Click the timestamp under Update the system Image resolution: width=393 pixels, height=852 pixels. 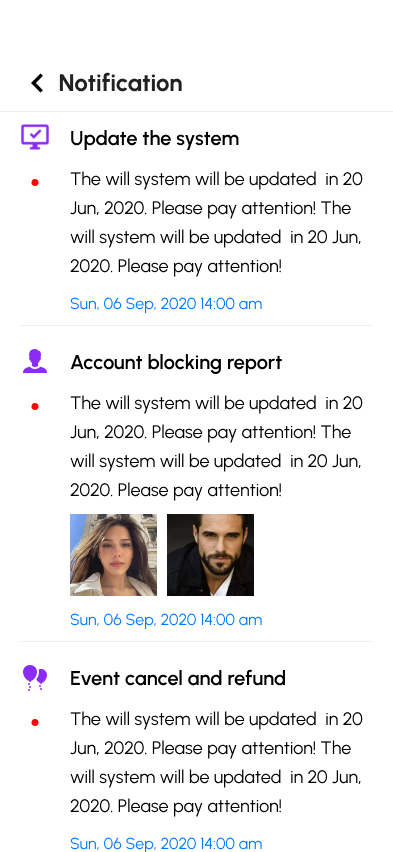tap(166, 304)
